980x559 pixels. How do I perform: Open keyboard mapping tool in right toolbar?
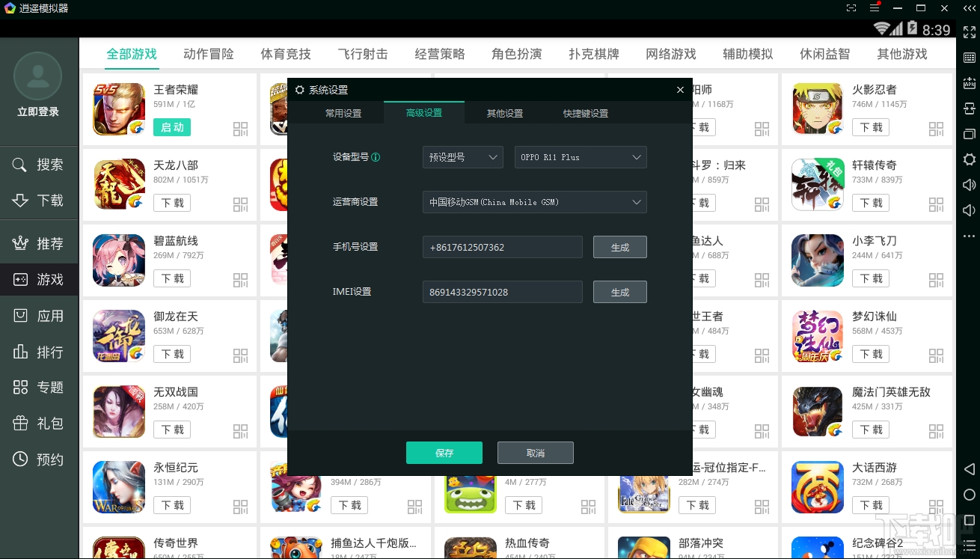(970, 58)
